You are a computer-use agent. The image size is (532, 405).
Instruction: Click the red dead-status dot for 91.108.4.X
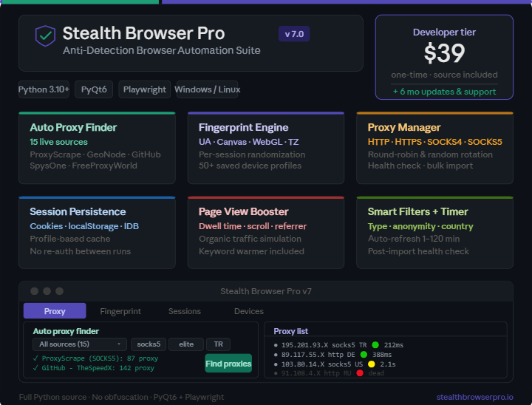coord(360,374)
